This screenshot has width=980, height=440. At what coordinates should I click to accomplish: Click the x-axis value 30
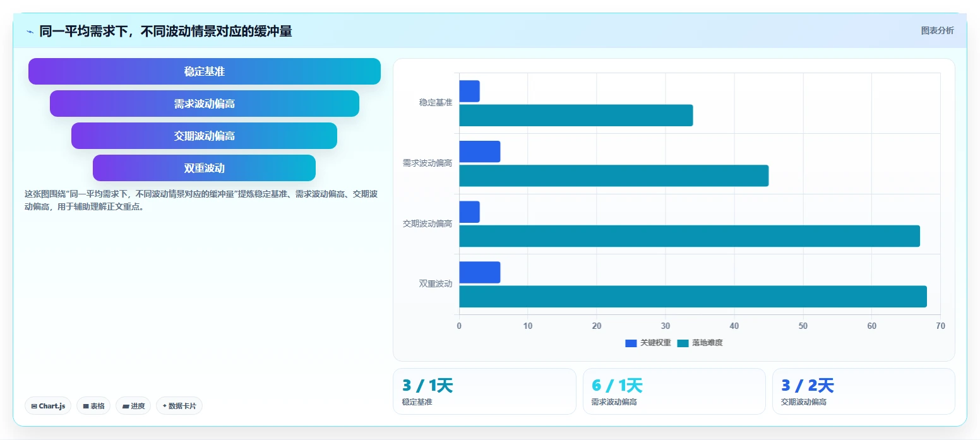coord(666,326)
